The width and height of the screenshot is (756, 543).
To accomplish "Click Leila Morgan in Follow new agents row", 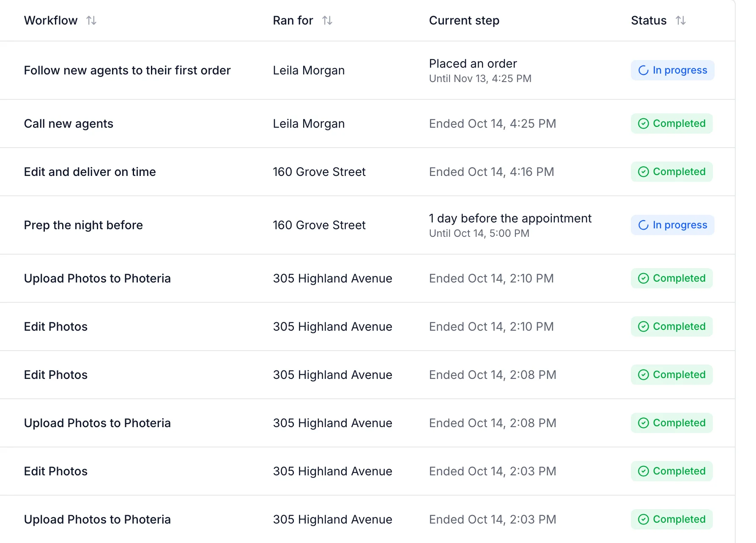I will (309, 70).
